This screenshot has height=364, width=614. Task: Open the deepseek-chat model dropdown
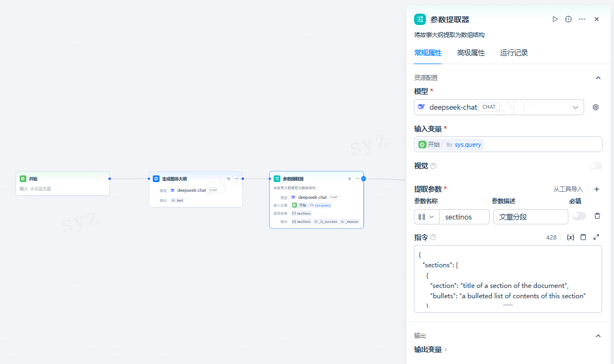575,107
